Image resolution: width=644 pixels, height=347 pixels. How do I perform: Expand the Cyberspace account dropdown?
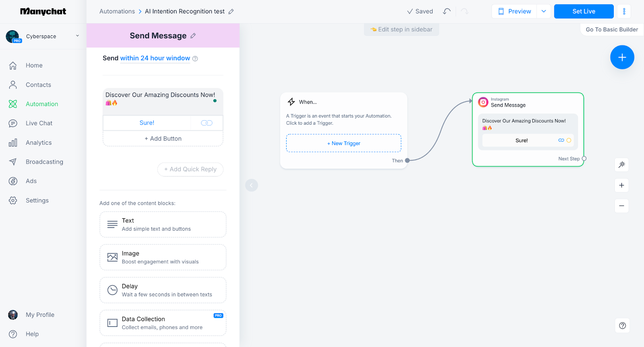77,36
